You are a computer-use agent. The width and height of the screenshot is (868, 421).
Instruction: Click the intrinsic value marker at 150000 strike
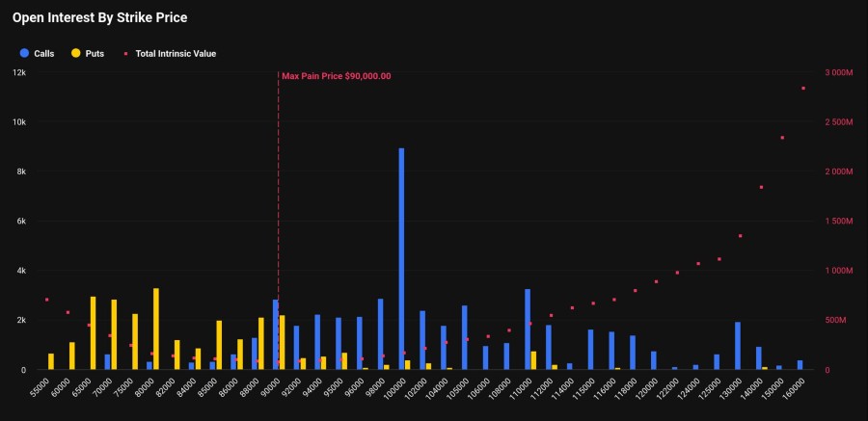tap(782, 138)
